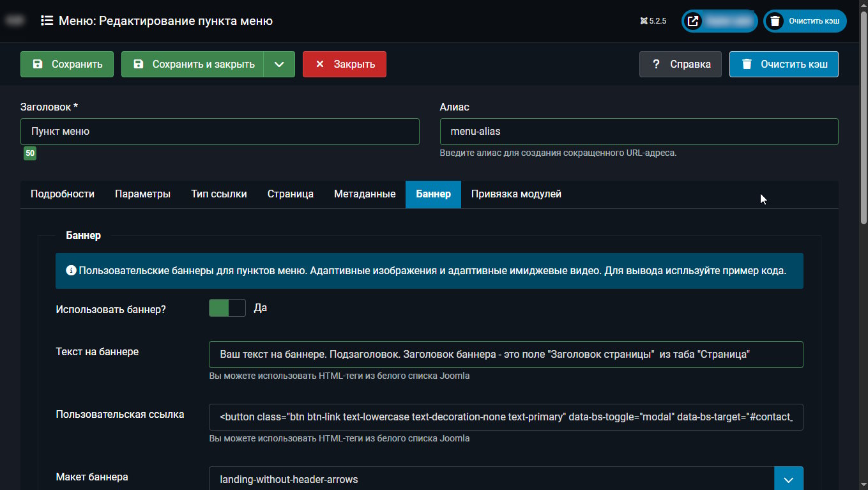Click Save and Close button
Screen dimensions: 868x490
[193, 65]
